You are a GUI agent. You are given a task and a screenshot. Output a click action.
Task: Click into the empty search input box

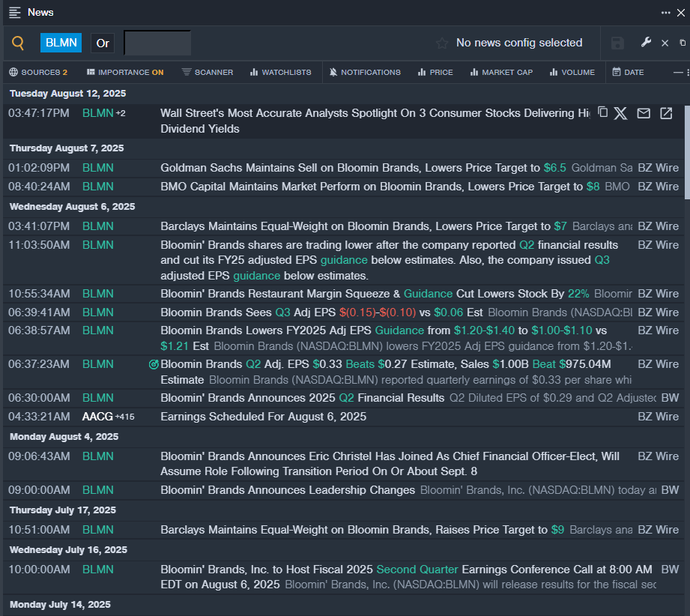[157, 43]
